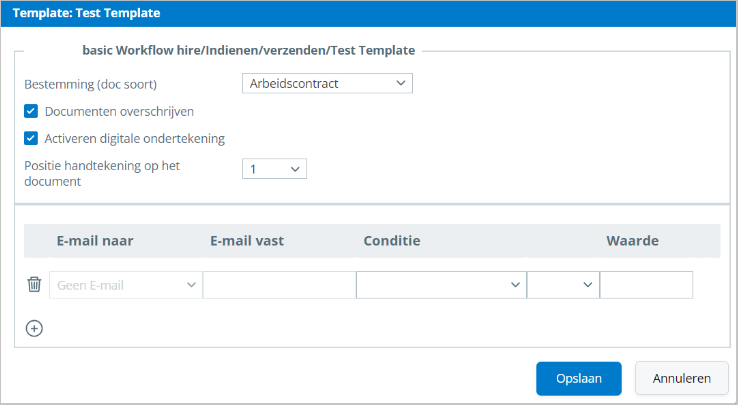The width and height of the screenshot is (738, 405).
Task: Click the trash icon to delete the e-mail row
Action: tap(34, 285)
